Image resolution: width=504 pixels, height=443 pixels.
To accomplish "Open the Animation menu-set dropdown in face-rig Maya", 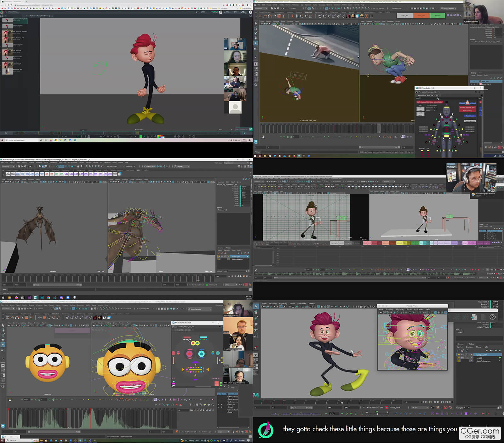I will (x=8, y=309).
